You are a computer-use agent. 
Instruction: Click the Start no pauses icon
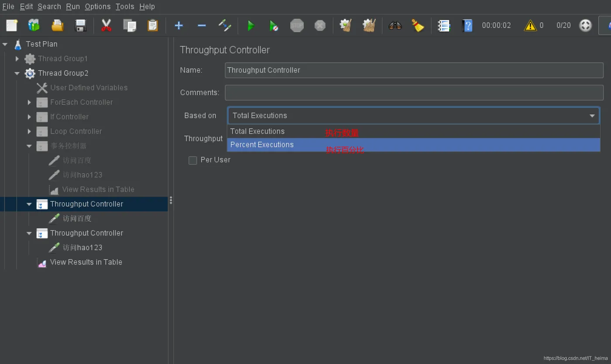pos(274,26)
